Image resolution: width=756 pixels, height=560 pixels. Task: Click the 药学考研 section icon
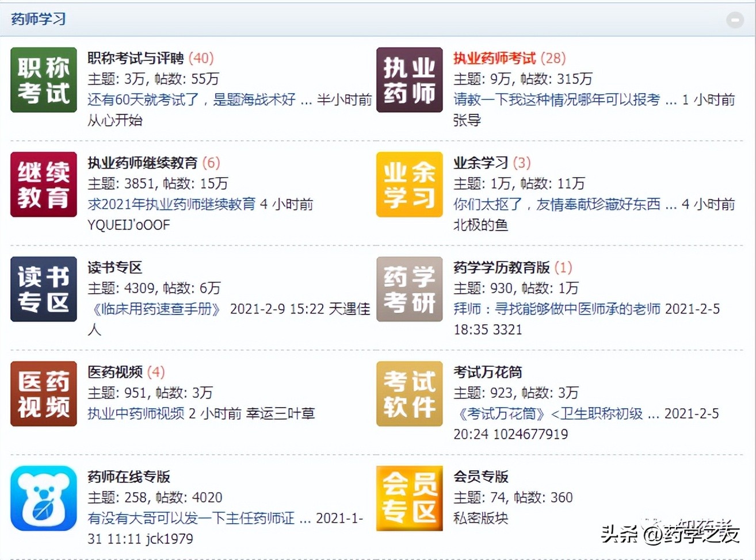click(409, 289)
